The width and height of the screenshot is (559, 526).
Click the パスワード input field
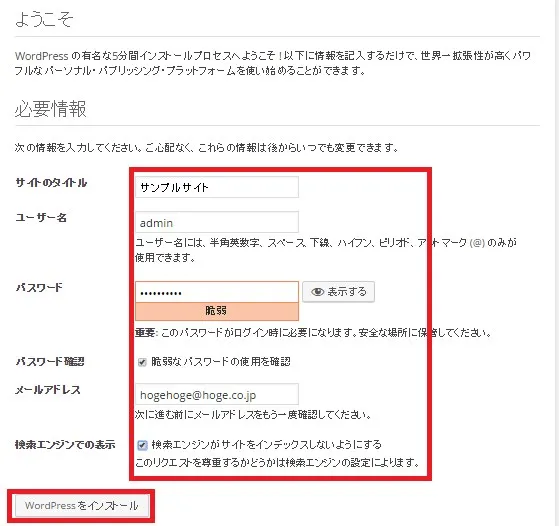pos(217,292)
